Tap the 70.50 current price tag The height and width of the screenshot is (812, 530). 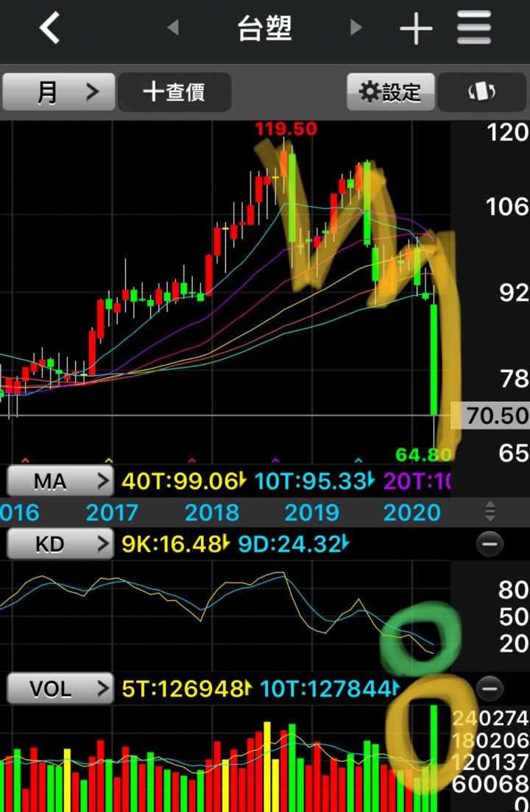(x=490, y=416)
